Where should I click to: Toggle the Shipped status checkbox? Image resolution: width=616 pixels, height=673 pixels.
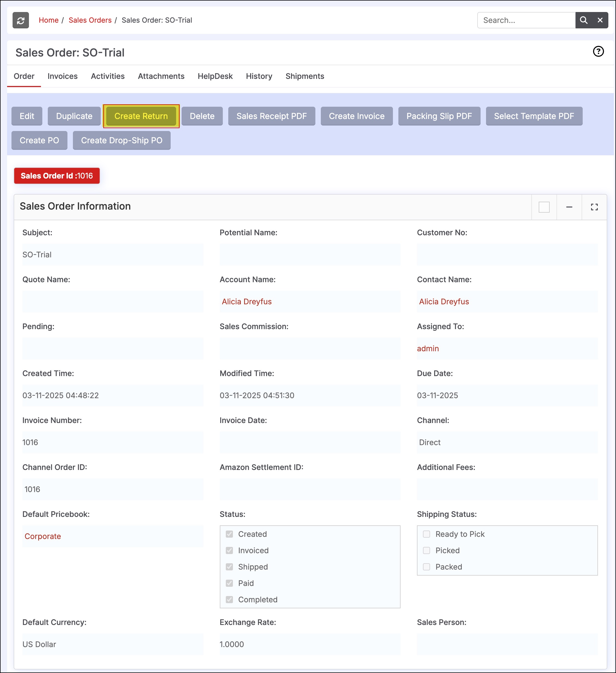[229, 567]
